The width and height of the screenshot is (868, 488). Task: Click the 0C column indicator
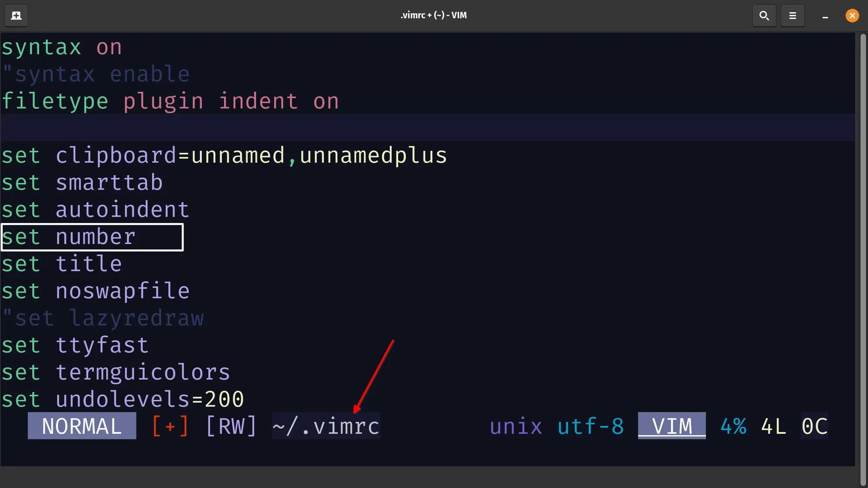coord(814,426)
